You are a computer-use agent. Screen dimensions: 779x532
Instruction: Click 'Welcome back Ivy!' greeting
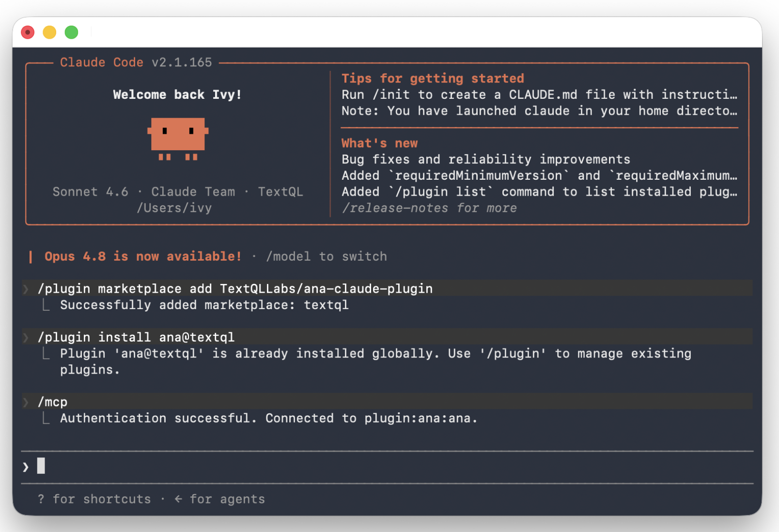coord(177,94)
